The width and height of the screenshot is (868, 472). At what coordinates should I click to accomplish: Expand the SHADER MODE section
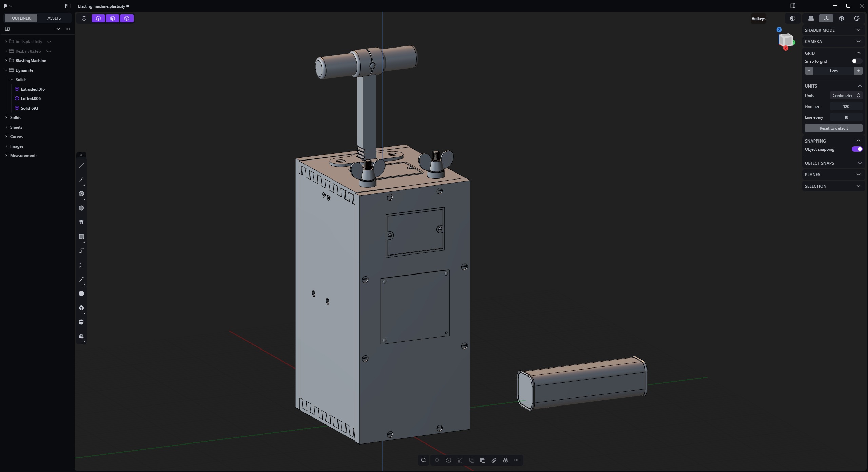click(833, 30)
